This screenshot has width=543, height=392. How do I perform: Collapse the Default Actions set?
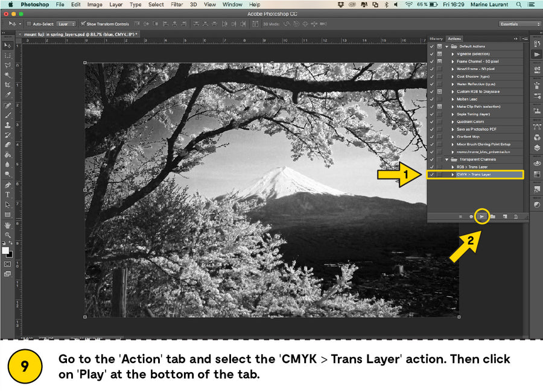pos(446,46)
